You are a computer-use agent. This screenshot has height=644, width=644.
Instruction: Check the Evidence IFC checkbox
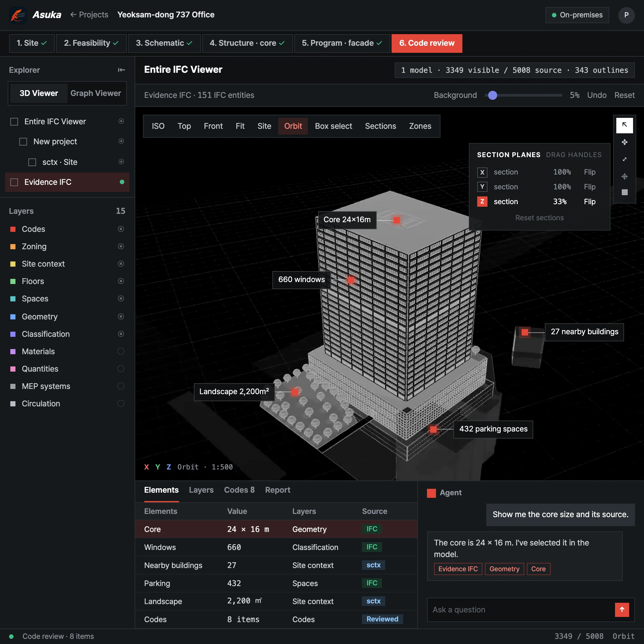(x=14, y=182)
